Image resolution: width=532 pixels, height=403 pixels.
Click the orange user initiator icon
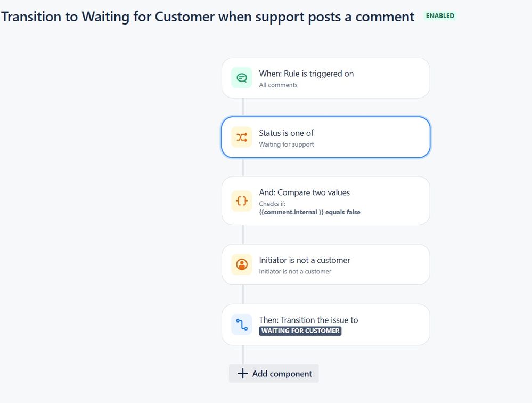click(242, 264)
